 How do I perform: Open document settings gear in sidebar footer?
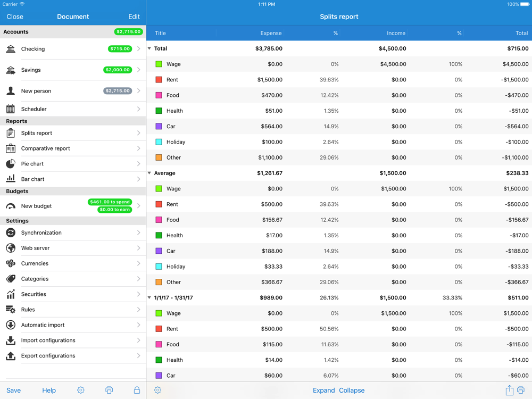(x=81, y=390)
